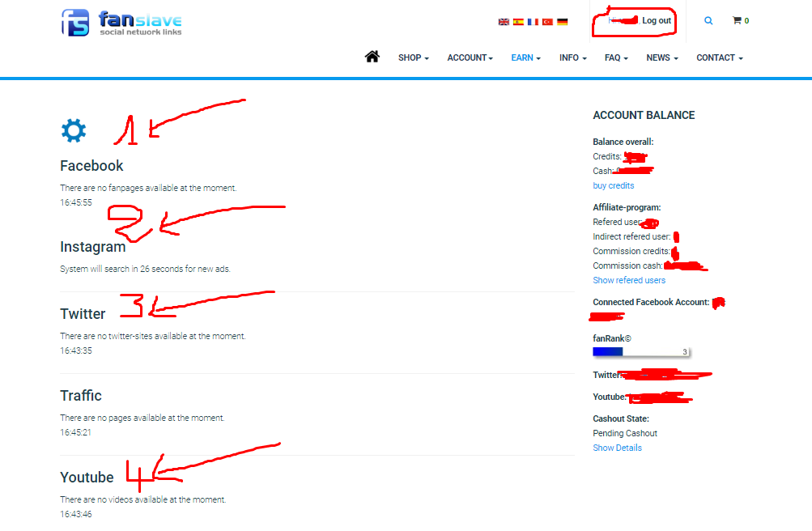Click the Youtube section heading

tap(87, 478)
